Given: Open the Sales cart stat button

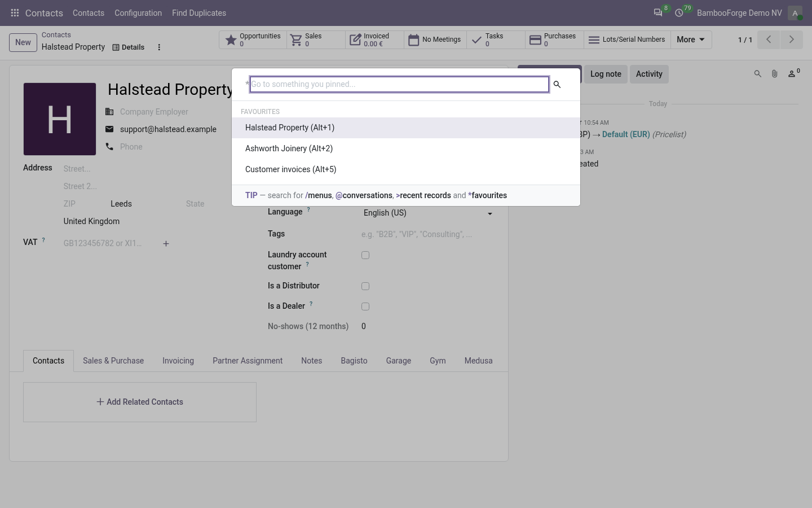Looking at the screenshot, I should (x=316, y=40).
